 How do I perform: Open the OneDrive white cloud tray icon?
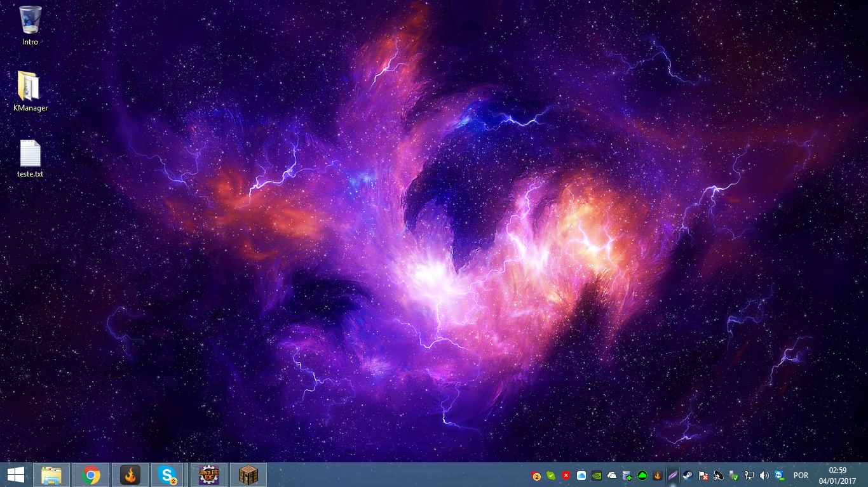[x=612, y=476]
